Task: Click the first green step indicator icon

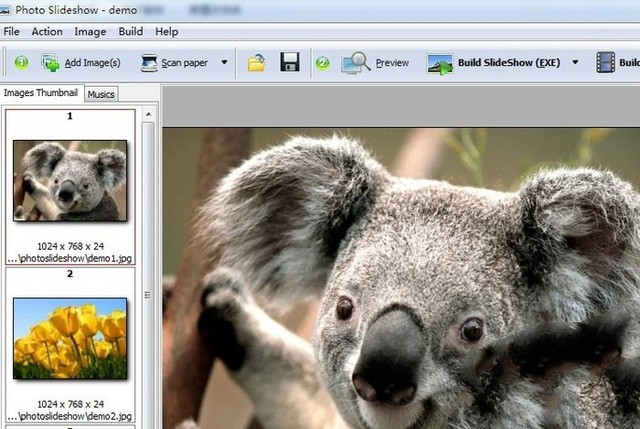Action: 21,63
